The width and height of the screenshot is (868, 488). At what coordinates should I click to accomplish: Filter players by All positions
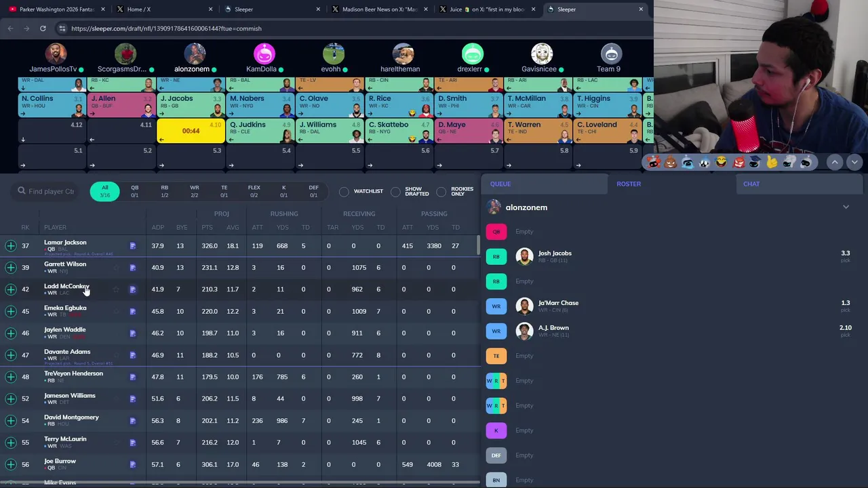pos(104,191)
